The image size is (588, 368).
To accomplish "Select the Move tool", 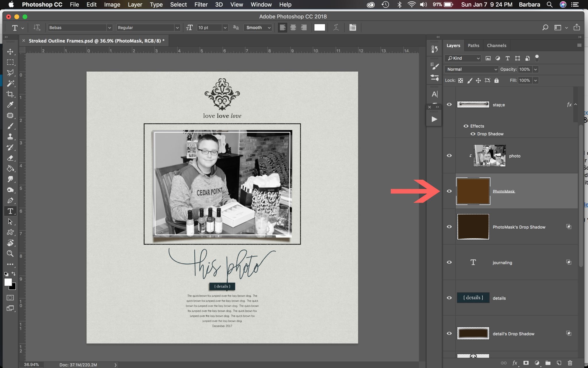I will click(x=10, y=52).
